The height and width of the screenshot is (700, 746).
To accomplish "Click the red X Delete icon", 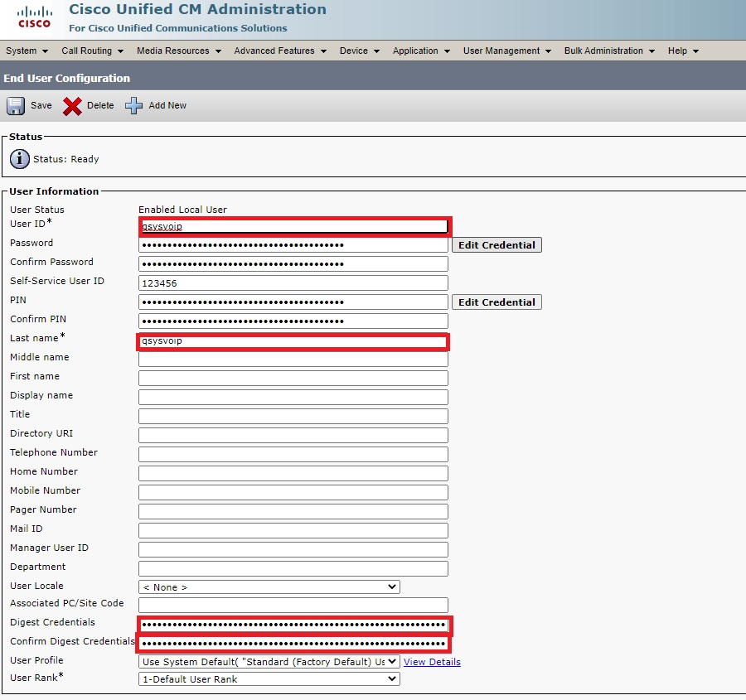I will point(73,106).
